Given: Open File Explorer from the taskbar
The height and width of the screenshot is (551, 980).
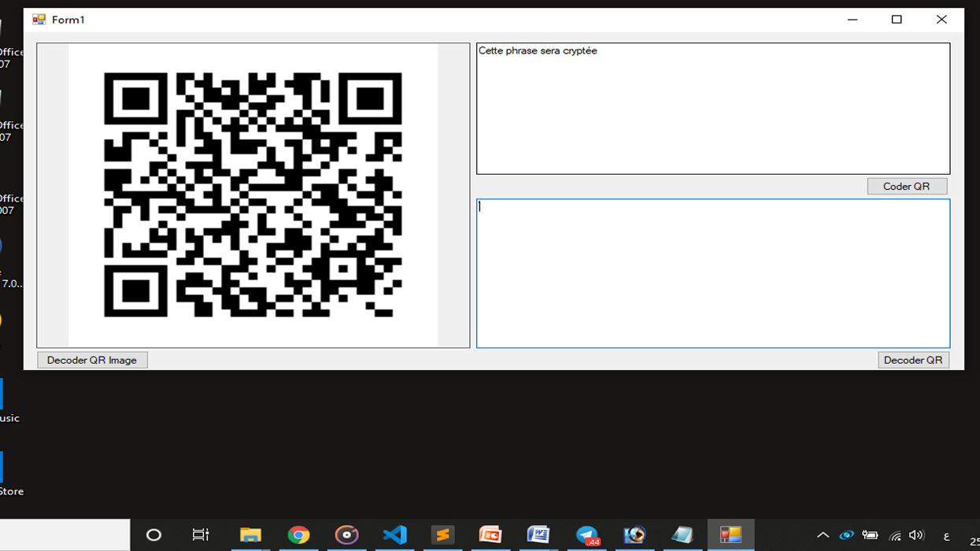Looking at the screenshot, I should click(x=250, y=535).
